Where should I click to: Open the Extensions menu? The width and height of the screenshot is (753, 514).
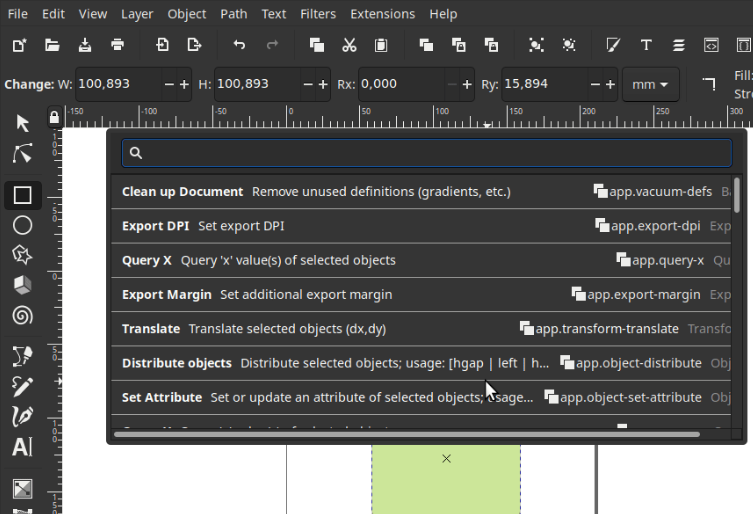tap(382, 14)
